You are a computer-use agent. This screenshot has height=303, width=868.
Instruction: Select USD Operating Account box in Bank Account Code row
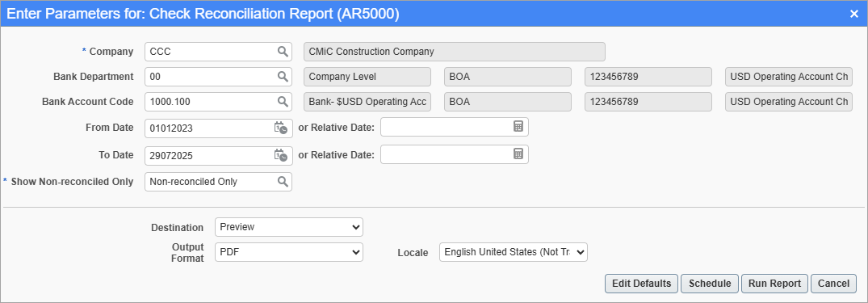point(789,102)
